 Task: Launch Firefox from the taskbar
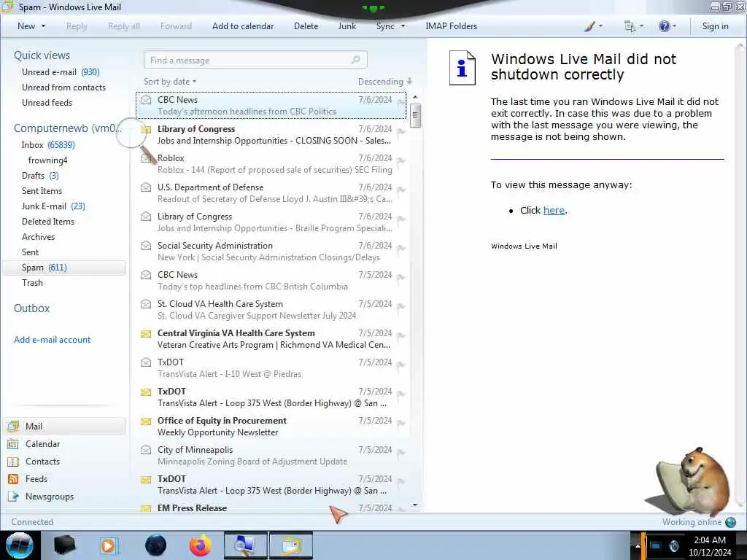[x=200, y=545]
